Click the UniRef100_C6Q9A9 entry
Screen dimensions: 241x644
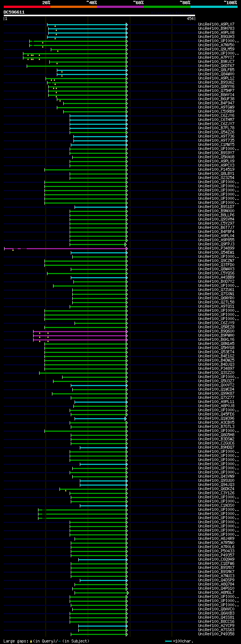216,560
